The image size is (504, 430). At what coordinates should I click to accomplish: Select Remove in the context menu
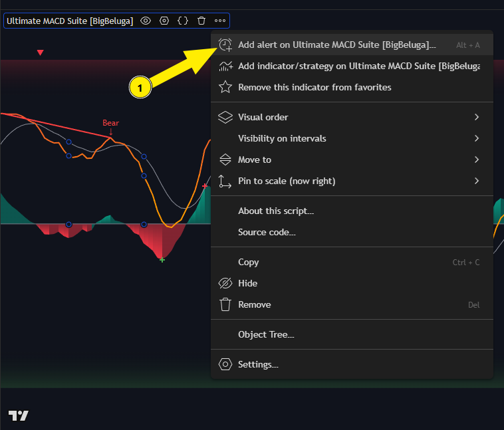point(254,304)
